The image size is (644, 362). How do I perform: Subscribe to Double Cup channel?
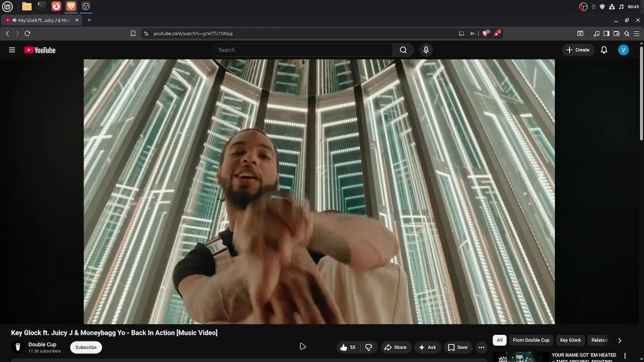(x=86, y=347)
